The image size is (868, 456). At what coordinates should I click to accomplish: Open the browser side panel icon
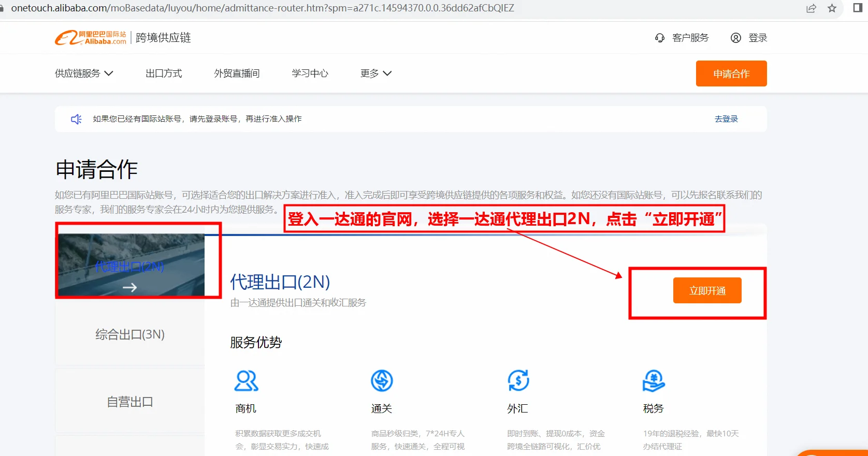858,8
